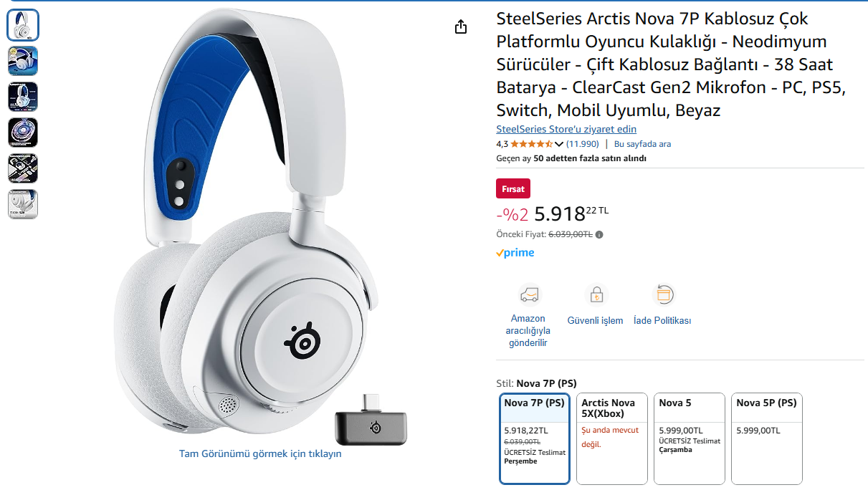
Task: Click the Prime logo badge
Action: click(x=515, y=253)
